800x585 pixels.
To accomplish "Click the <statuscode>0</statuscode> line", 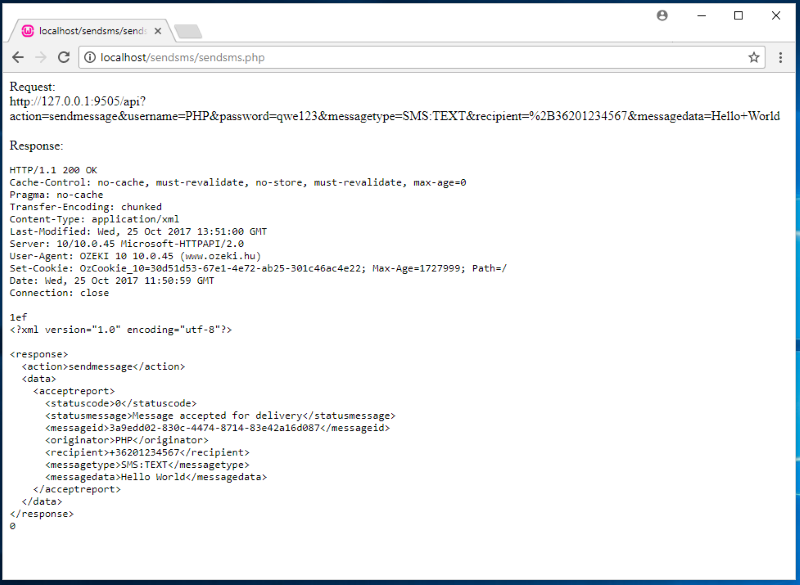I will [x=121, y=403].
